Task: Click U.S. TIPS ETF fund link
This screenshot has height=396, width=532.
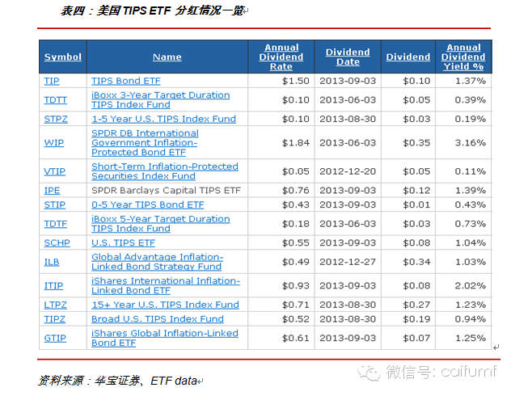Action: [x=123, y=242]
